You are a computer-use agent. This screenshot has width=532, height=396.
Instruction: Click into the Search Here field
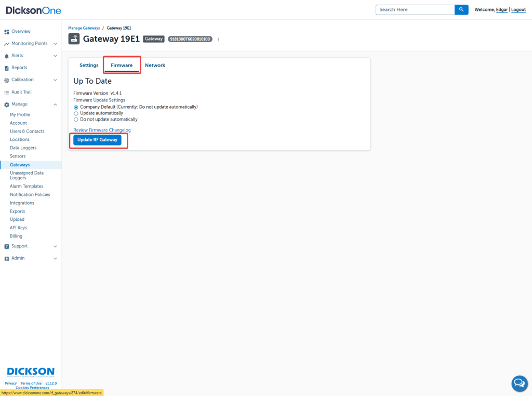415,9
